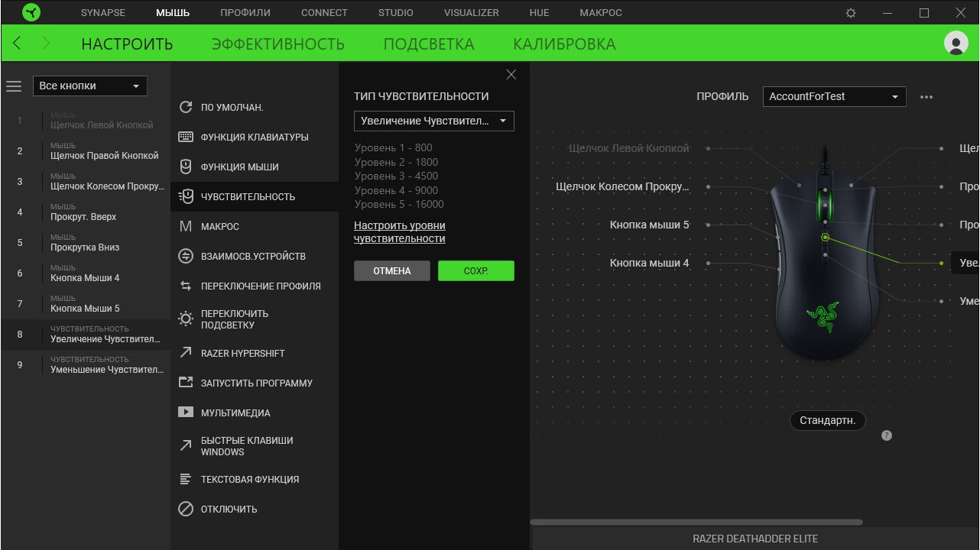This screenshot has height=550, width=980.
Task: Close the sensitivity settings panel
Action: coord(511,74)
